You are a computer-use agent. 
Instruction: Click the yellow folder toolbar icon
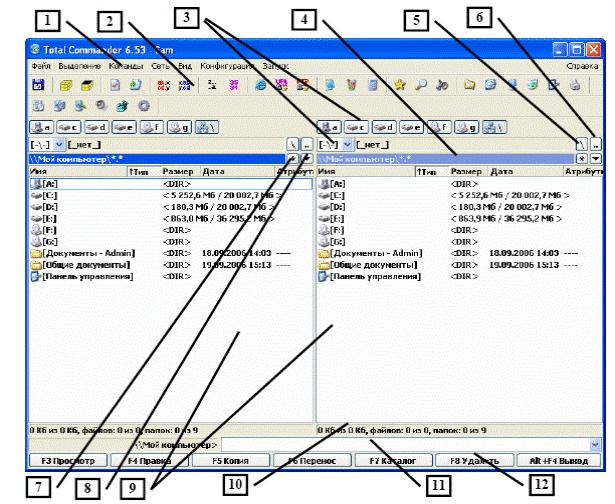pyautogui.click(x=469, y=84)
